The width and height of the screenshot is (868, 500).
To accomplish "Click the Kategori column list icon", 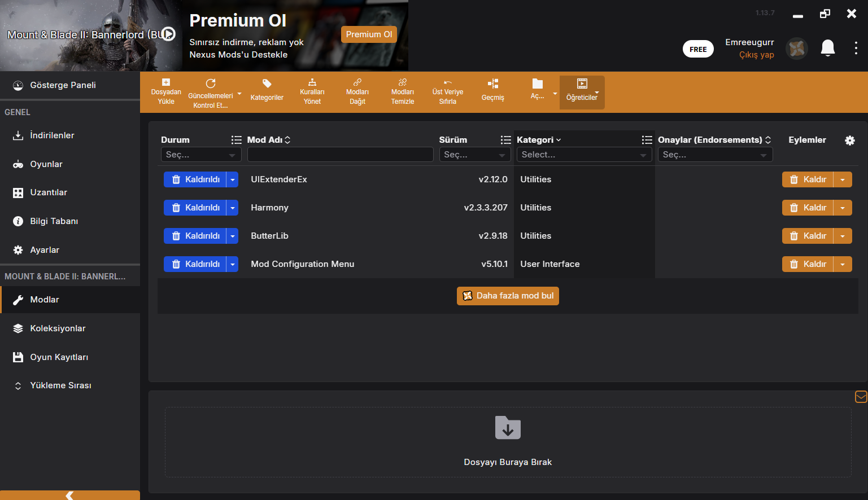I will click(x=647, y=140).
